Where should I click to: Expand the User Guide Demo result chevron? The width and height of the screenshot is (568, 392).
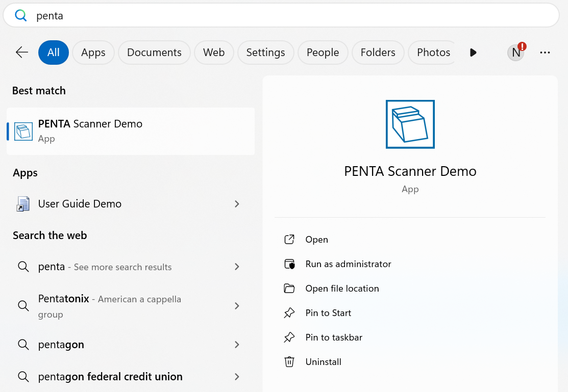tap(237, 204)
